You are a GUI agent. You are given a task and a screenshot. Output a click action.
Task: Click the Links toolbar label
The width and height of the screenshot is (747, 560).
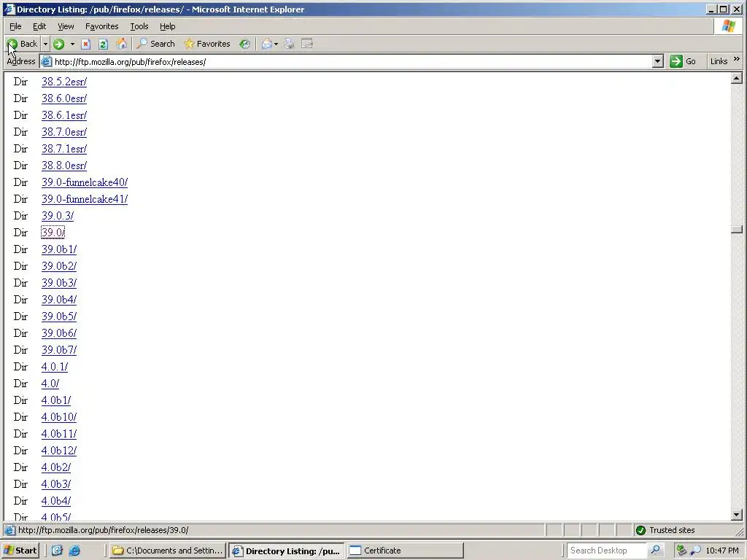point(719,61)
